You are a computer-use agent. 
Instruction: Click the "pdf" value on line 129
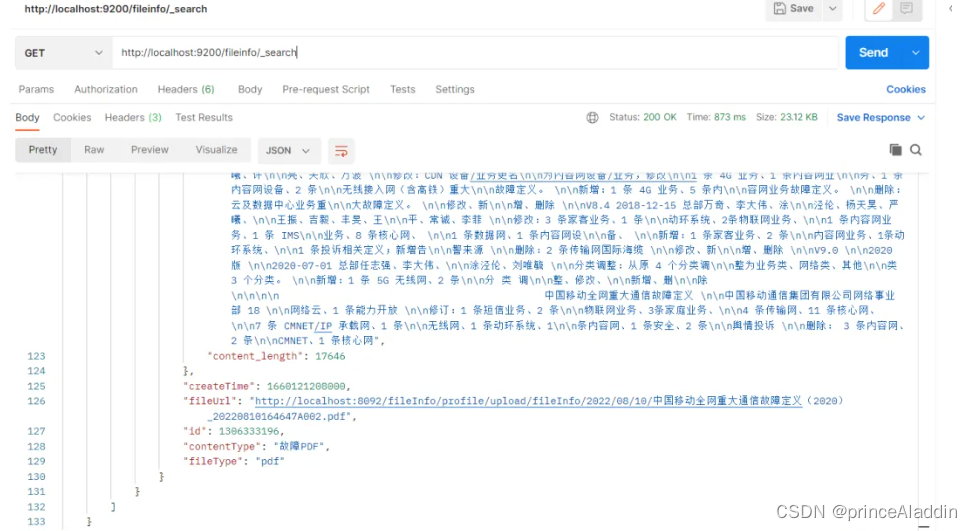pos(270,462)
